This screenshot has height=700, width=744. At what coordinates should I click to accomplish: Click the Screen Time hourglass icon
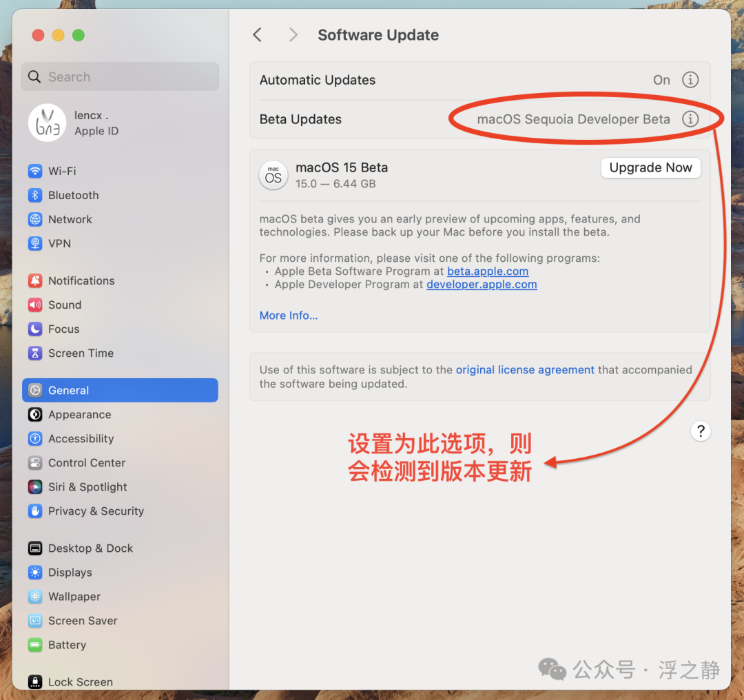(35, 353)
